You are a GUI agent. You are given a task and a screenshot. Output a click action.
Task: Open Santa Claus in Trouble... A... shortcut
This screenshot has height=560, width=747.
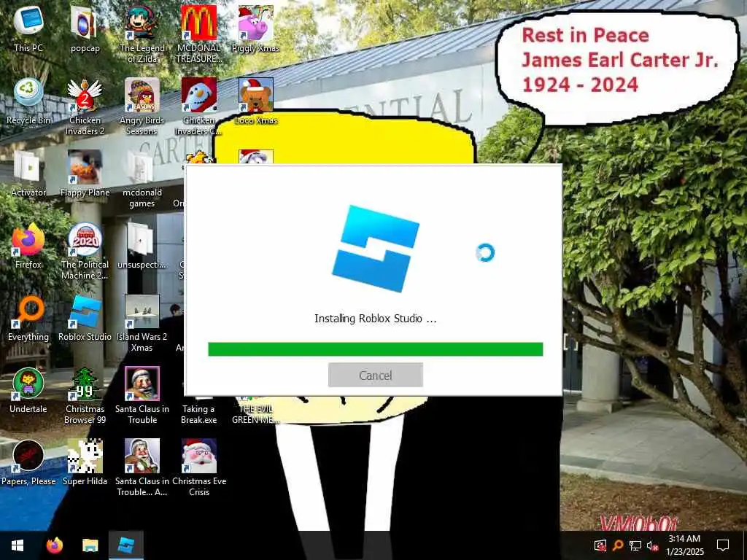point(142,469)
